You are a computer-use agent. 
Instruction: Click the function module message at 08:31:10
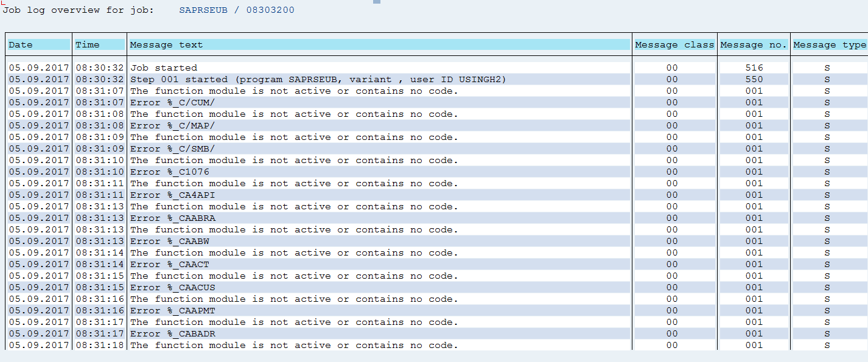pos(294,160)
